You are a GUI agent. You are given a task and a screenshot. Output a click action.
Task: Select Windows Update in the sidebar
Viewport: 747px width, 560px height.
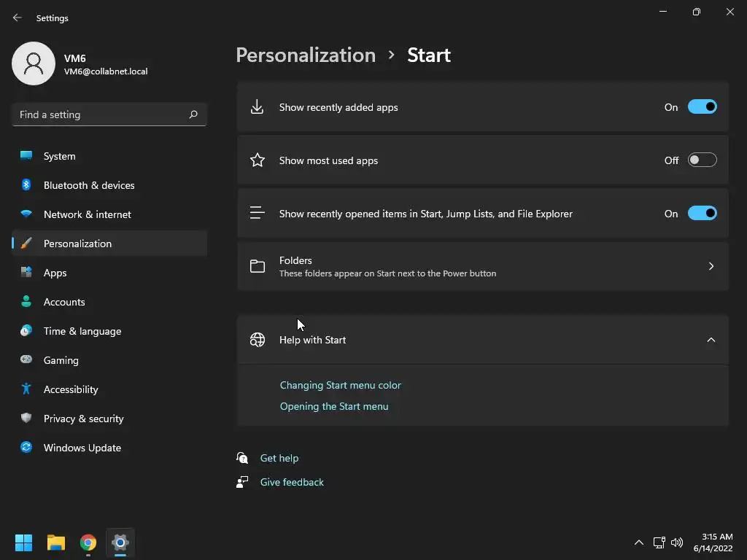[x=82, y=448]
